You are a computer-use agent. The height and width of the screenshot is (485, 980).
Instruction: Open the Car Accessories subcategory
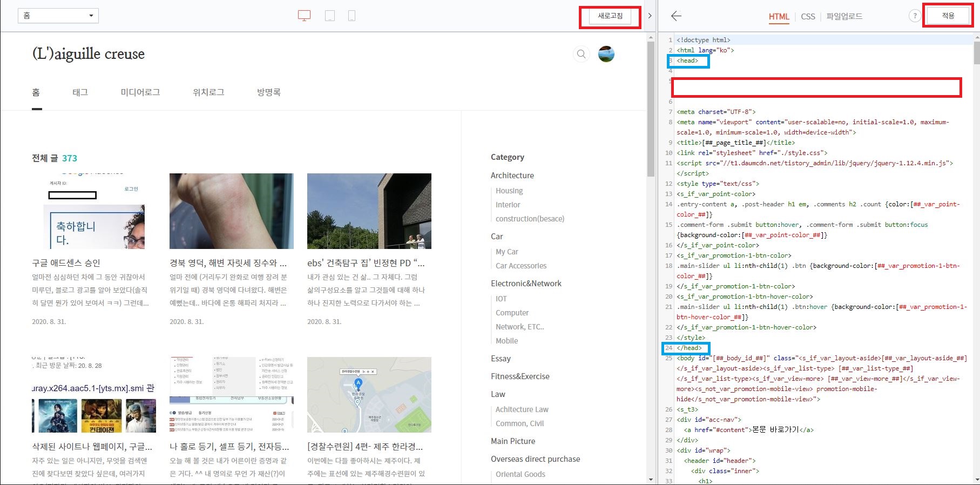[521, 266]
